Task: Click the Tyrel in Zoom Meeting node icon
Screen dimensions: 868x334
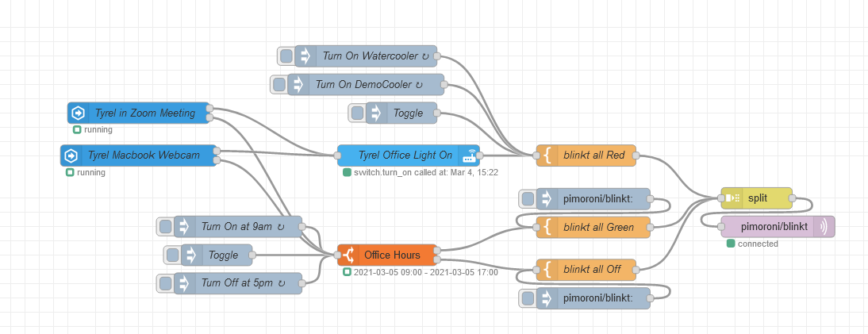Action: pyautogui.click(x=78, y=113)
